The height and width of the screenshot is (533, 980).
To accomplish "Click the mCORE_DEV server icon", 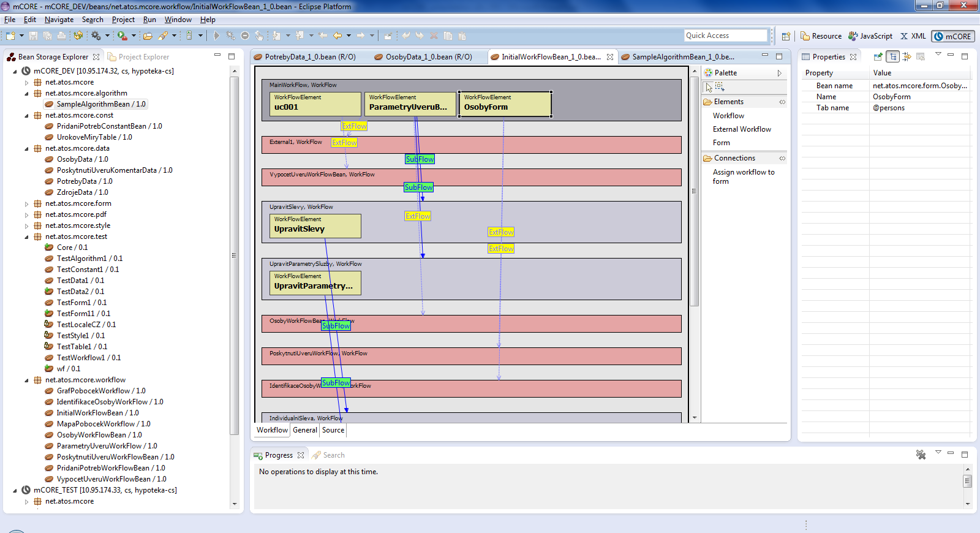I will 26,71.
